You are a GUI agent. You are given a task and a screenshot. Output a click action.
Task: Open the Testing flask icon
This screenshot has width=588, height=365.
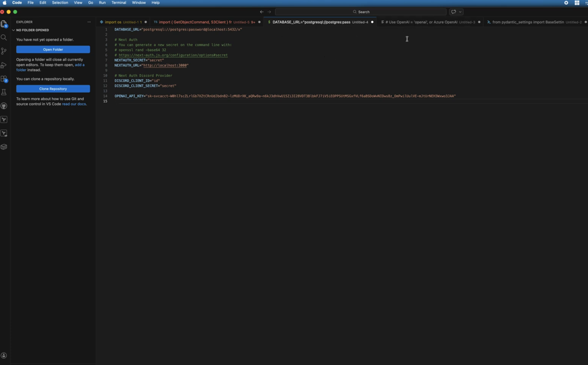[x=4, y=92]
